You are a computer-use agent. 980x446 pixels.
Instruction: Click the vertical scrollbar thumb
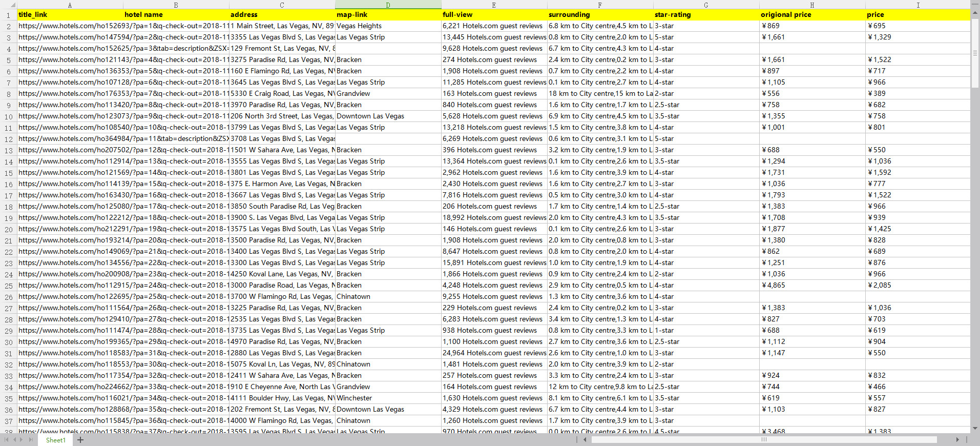click(975, 52)
